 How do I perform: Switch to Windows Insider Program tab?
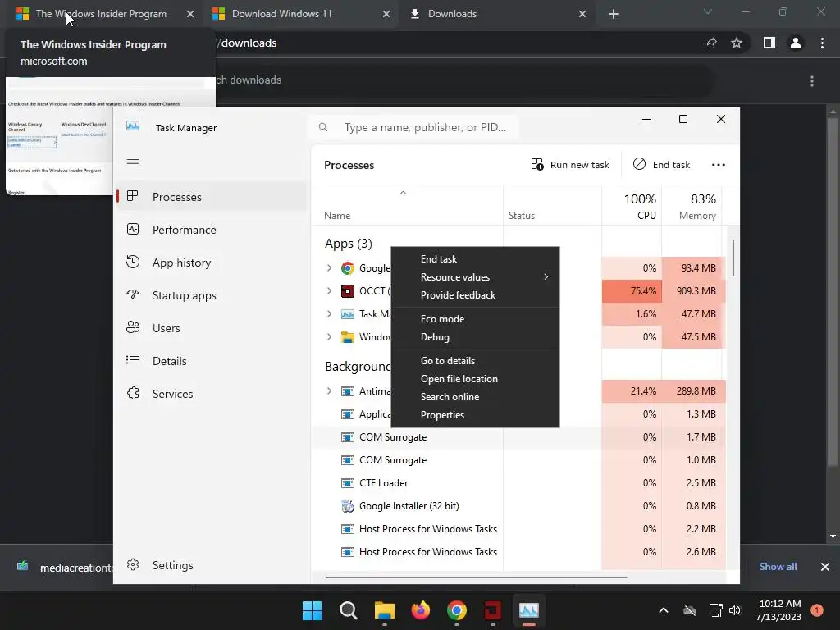(105, 14)
